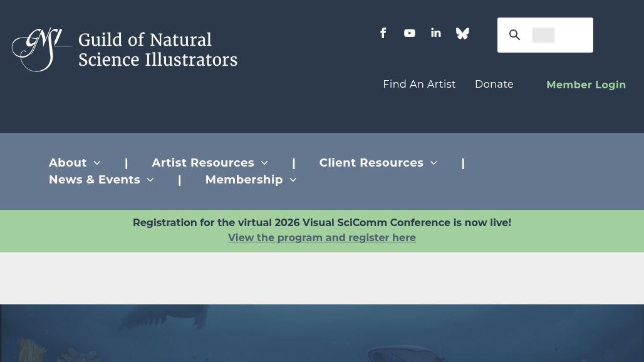Open the Donate link
Viewport: 644px width, 362px height.
point(494,84)
